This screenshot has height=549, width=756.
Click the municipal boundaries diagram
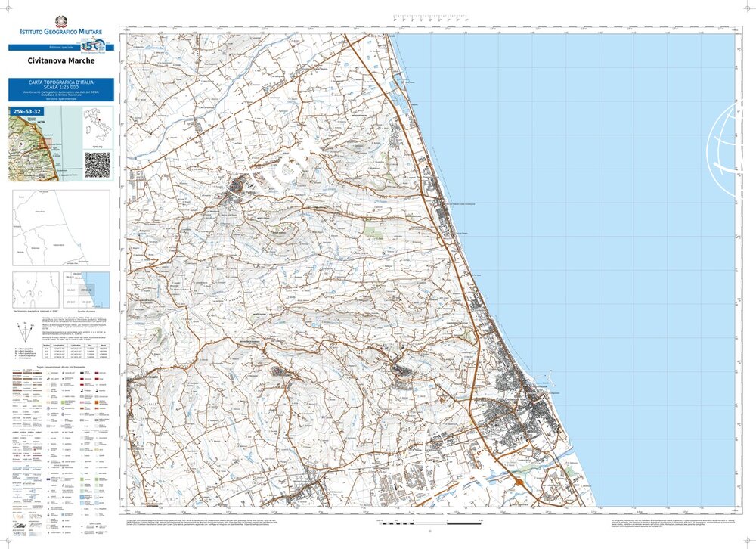(60, 227)
